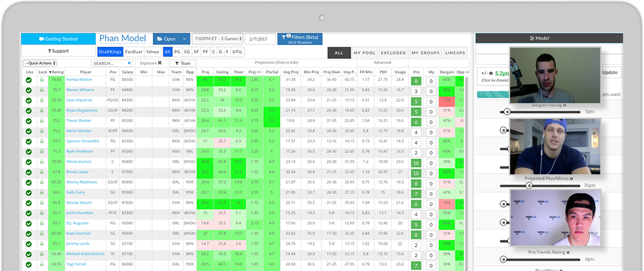The width and height of the screenshot is (644, 271).
Task: Toggle like checkmark for Ryan Anderson
Action: (29, 152)
